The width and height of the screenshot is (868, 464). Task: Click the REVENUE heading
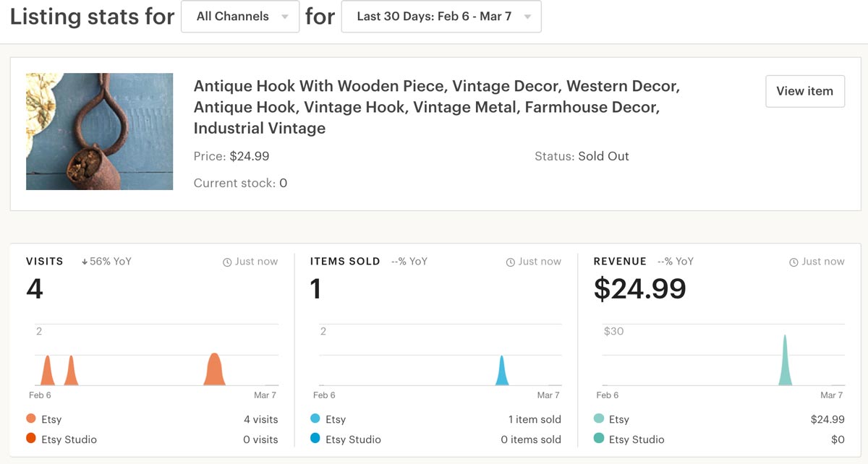pos(620,262)
